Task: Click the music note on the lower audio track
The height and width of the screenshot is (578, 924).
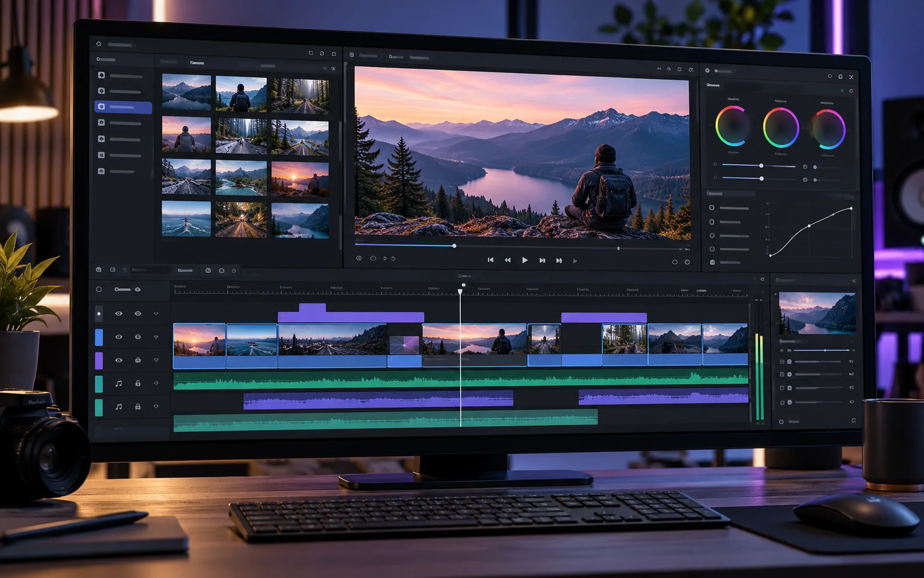Action: pyautogui.click(x=119, y=406)
